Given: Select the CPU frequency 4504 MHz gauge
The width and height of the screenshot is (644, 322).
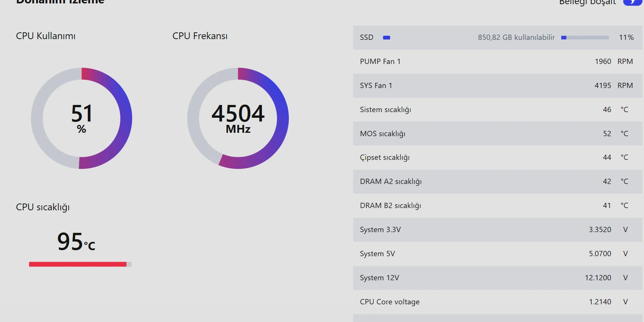Looking at the screenshot, I should 238,118.
